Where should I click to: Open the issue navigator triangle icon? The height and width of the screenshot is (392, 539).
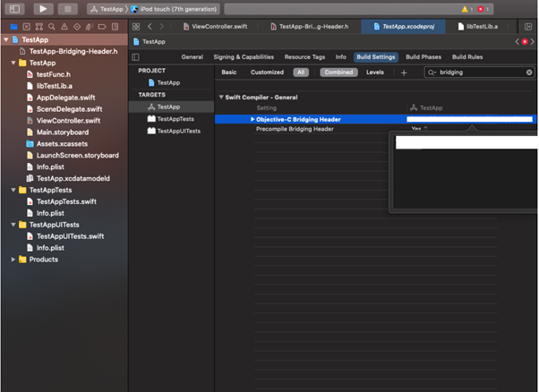point(64,27)
